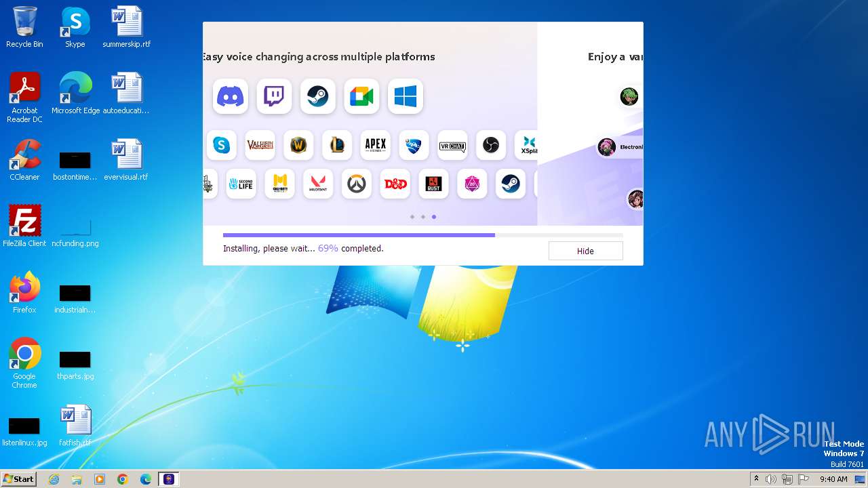Select the industrialn... file on desktop
The height and width of the screenshot is (488, 868).
[x=75, y=299]
